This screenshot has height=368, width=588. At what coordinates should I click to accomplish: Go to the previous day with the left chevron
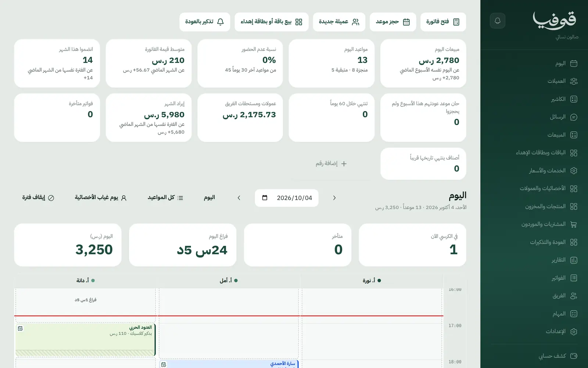click(x=239, y=198)
